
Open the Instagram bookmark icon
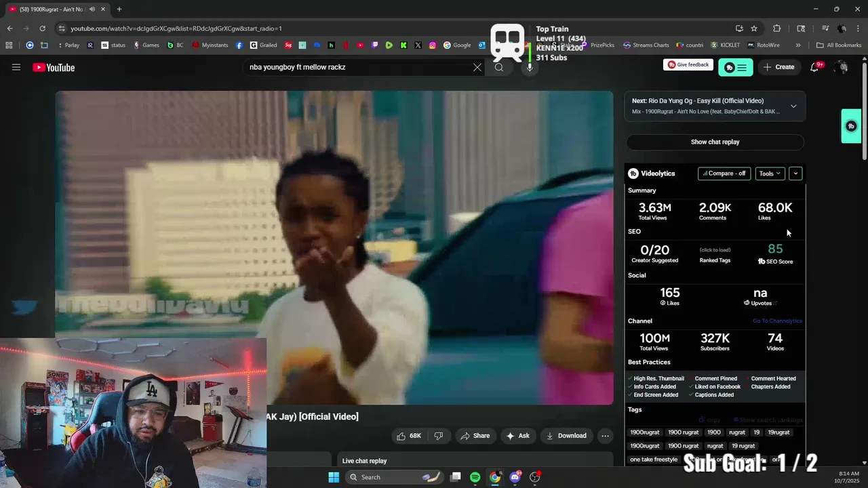[433, 45]
